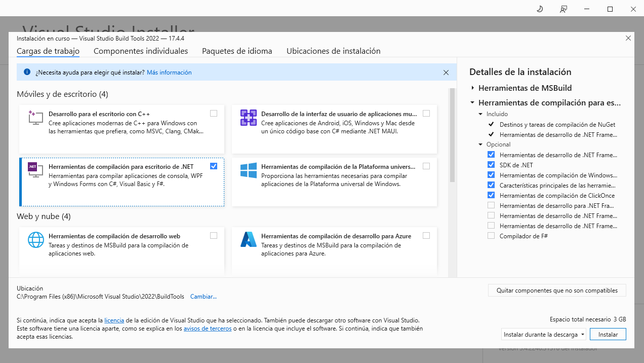The width and height of the screenshot is (644, 363).
Task: Open the Paquetes de idioma tab
Action: point(237,51)
